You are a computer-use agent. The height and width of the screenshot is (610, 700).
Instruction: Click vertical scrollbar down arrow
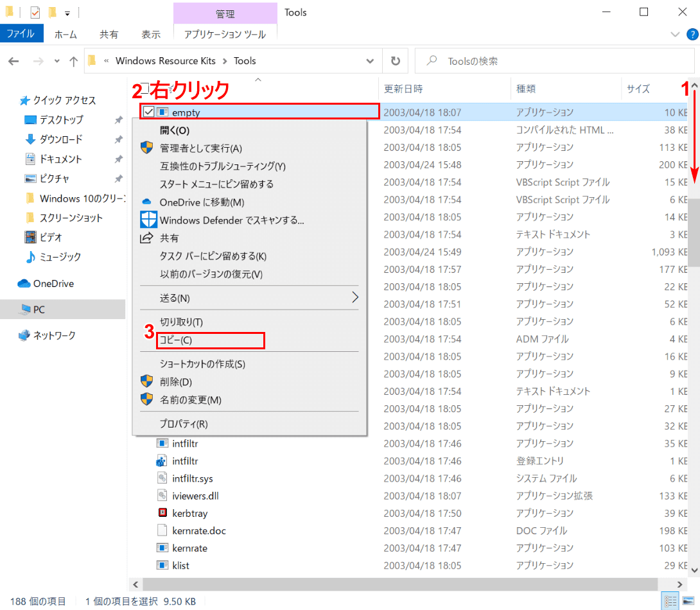(694, 570)
